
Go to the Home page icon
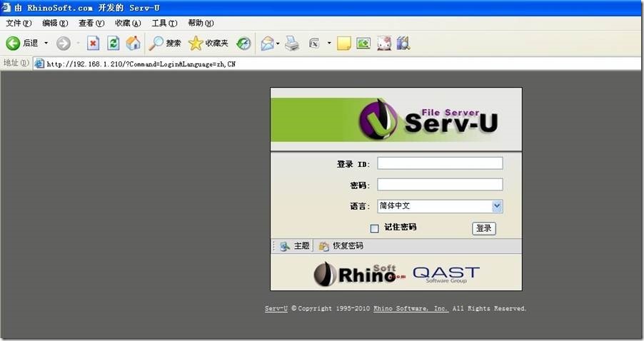click(133, 43)
